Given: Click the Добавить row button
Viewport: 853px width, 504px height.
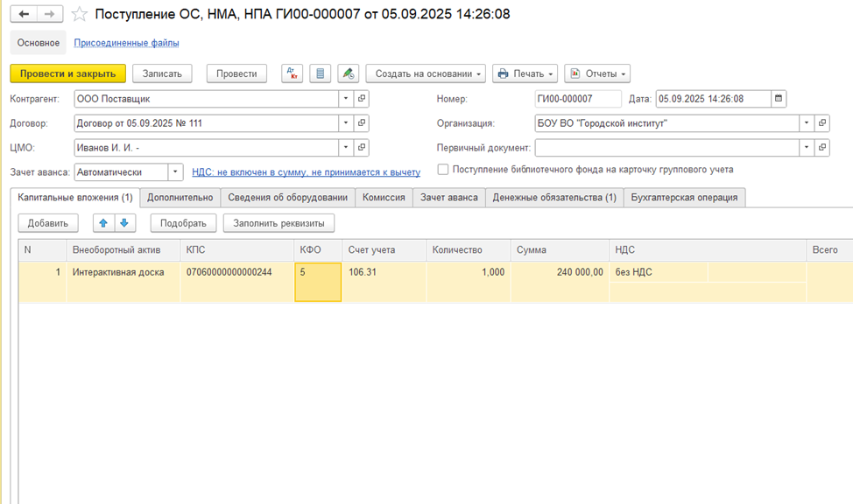Looking at the screenshot, I should 48,223.
